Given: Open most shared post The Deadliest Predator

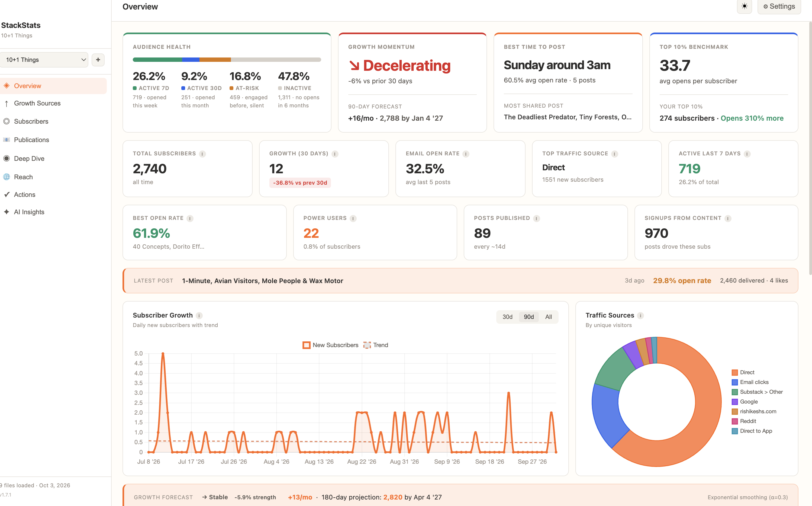Looking at the screenshot, I should (x=568, y=117).
